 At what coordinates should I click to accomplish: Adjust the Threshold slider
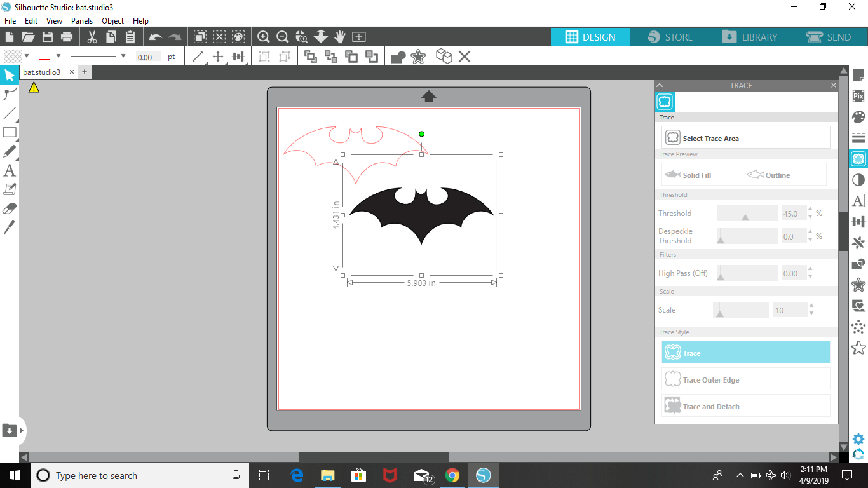pyautogui.click(x=747, y=213)
